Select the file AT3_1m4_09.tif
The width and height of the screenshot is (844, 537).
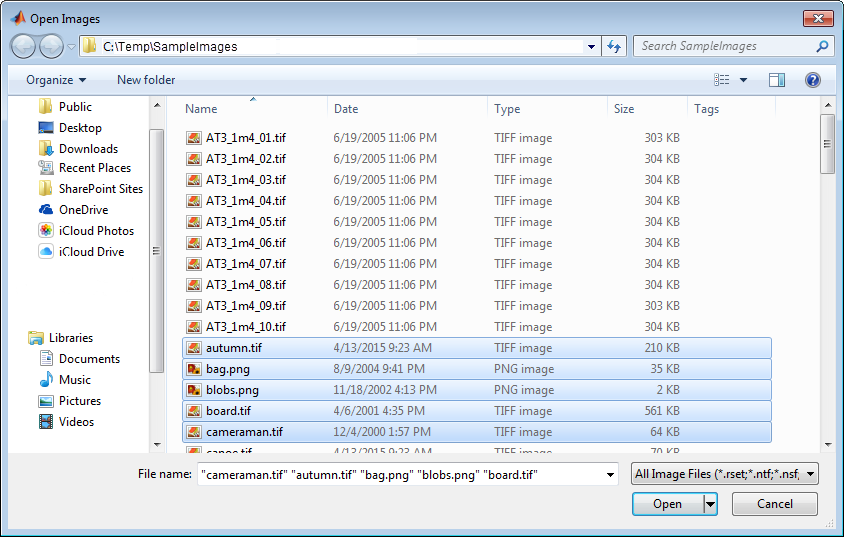click(x=246, y=306)
